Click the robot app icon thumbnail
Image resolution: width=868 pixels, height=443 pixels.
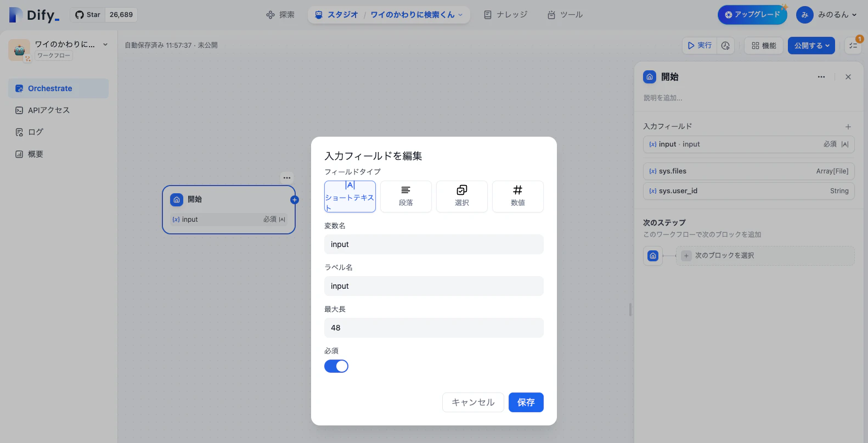click(x=19, y=50)
